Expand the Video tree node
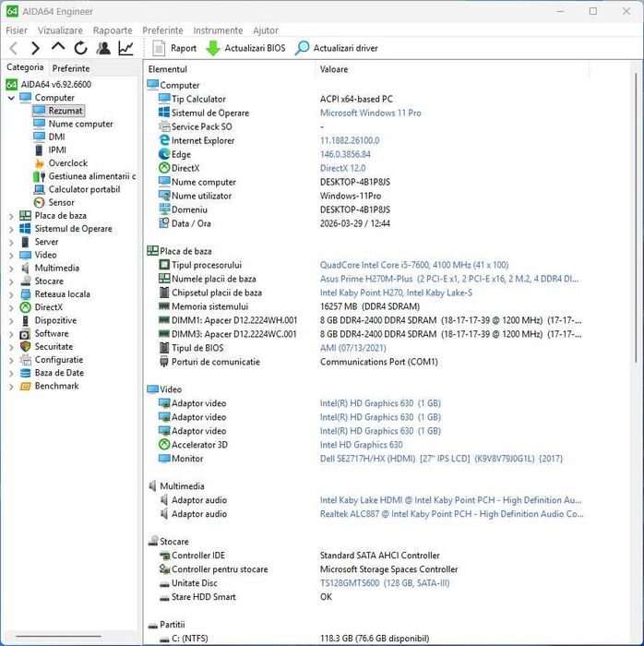This screenshot has height=646, width=644. tap(11, 256)
